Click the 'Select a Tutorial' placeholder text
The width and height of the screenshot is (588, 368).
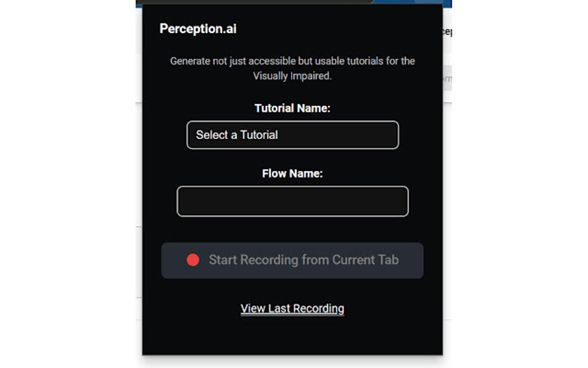click(237, 135)
